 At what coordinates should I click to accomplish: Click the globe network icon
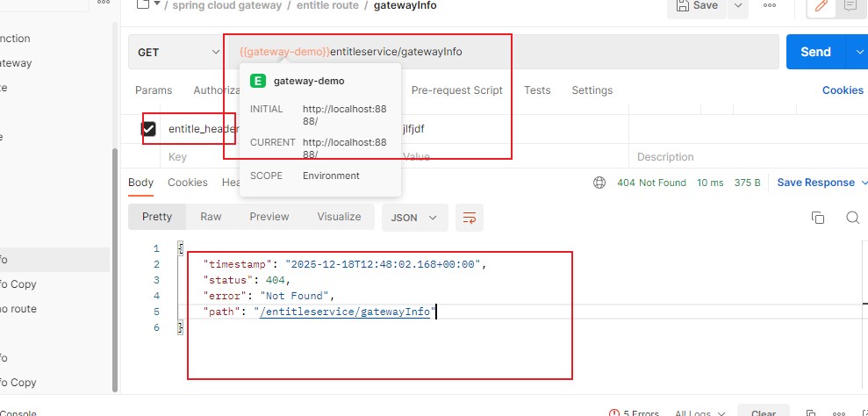tap(599, 183)
